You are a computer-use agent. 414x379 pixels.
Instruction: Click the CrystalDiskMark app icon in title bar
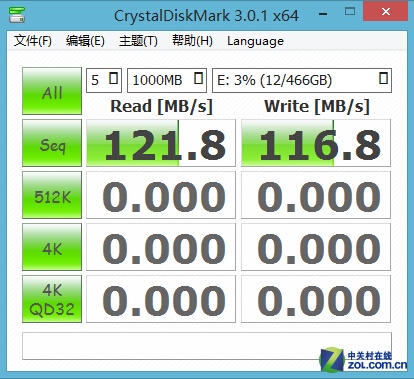coord(17,15)
